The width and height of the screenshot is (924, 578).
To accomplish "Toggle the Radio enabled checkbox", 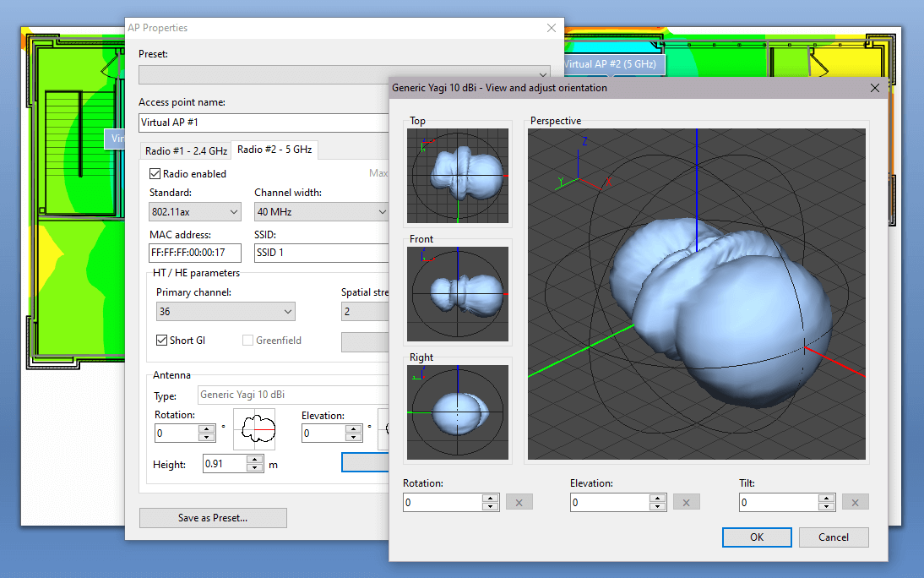I will point(153,173).
